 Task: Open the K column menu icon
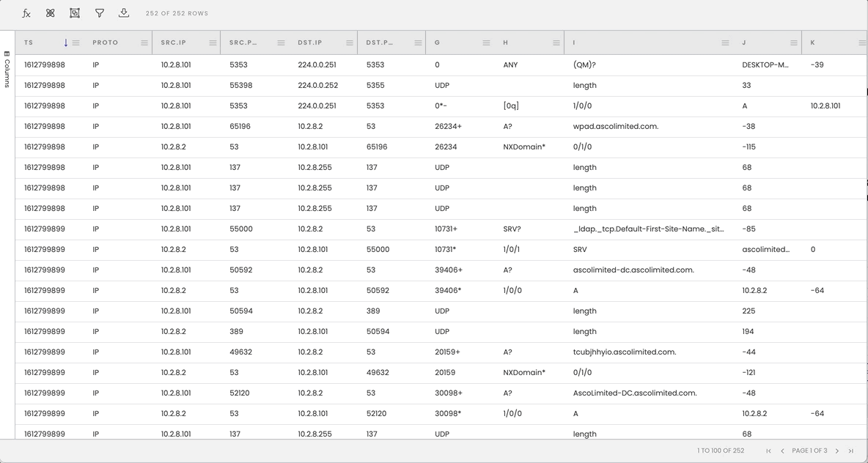(x=862, y=42)
